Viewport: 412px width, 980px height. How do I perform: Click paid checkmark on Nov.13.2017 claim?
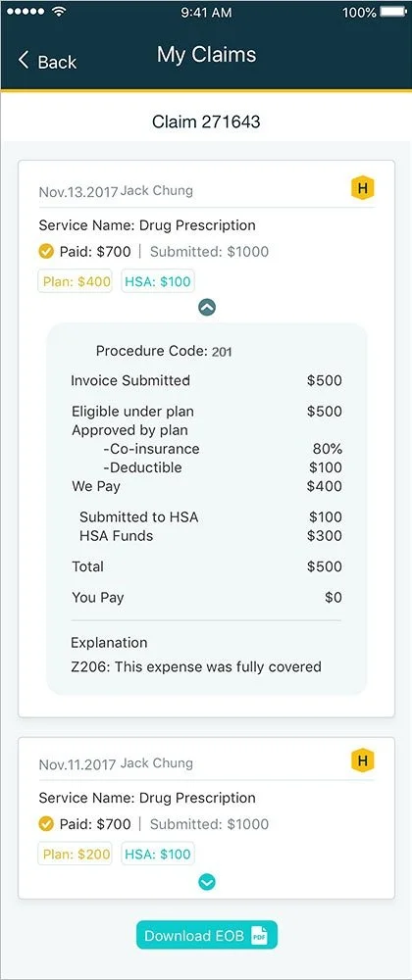click(x=46, y=252)
